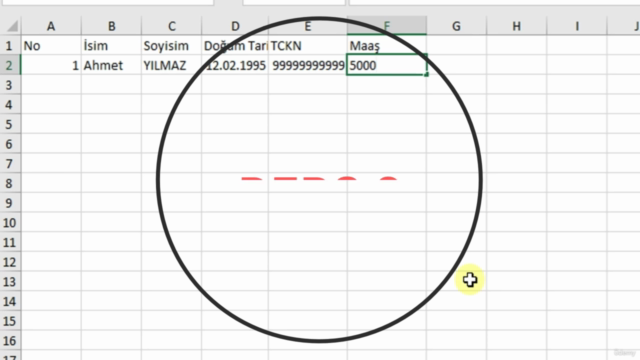Click the date cell '12.02.1995'

click(x=235, y=65)
